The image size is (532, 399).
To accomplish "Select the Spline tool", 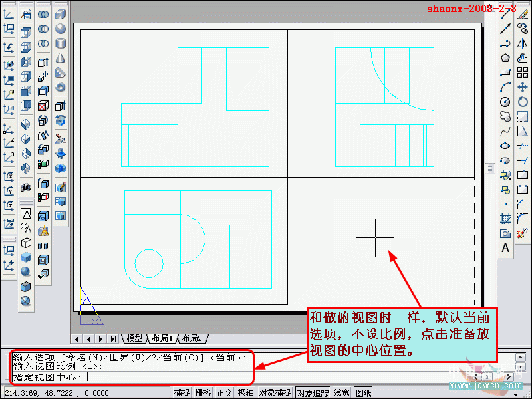I will click(x=505, y=131).
